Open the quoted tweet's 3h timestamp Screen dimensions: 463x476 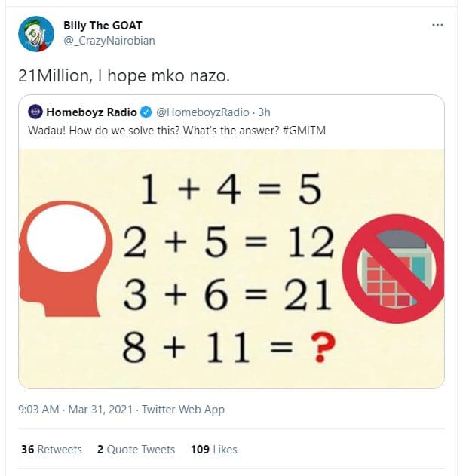pyautogui.click(x=264, y=112)
